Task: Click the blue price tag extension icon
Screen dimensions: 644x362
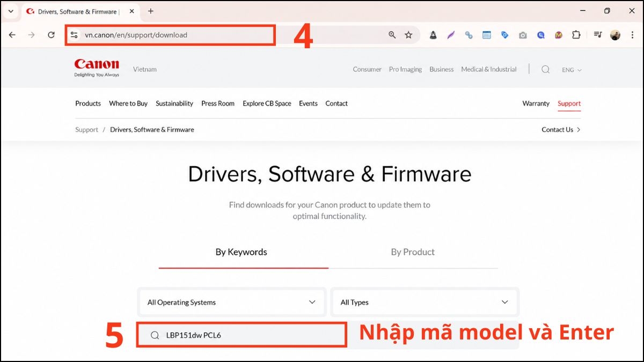Action: 504,35
